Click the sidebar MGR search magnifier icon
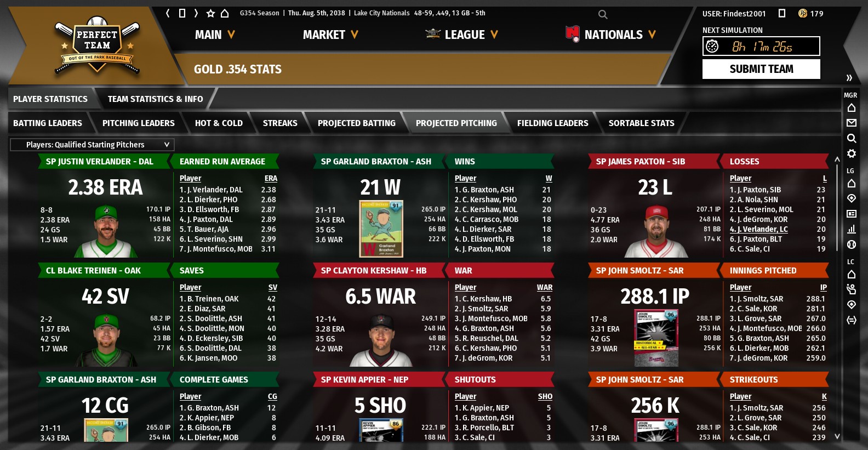The image size is (868, 450). [x=852, y=138]
